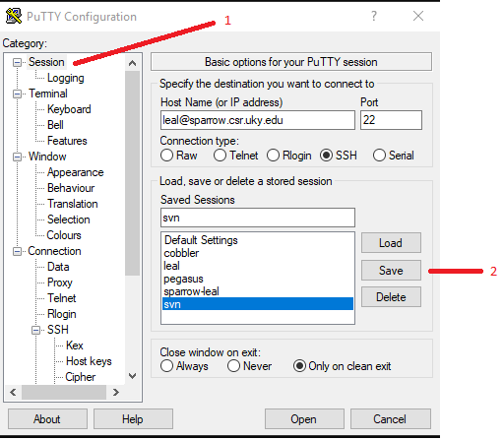Click category tree scroll left arrow
Viewport: 504px width, 440px height.
pos(13,392)
